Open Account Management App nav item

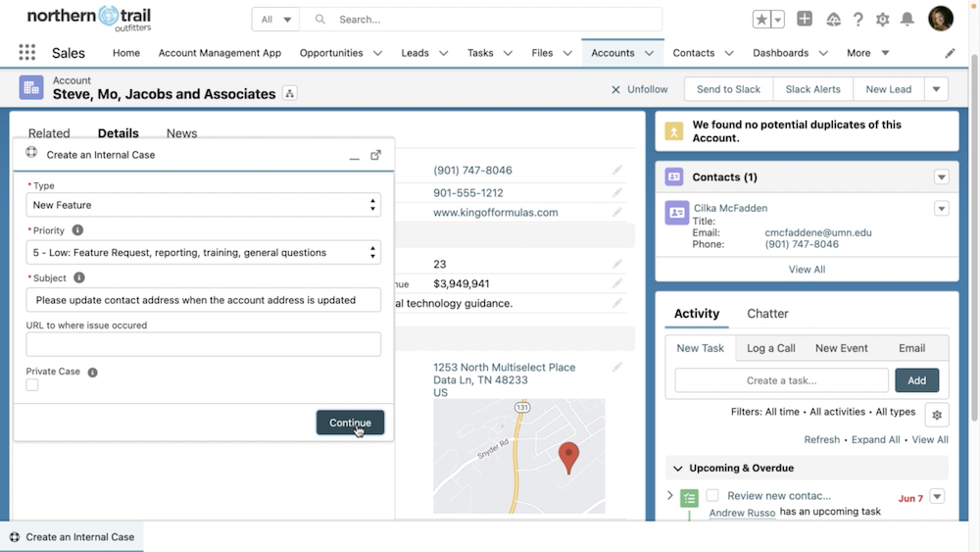point(220,53)
